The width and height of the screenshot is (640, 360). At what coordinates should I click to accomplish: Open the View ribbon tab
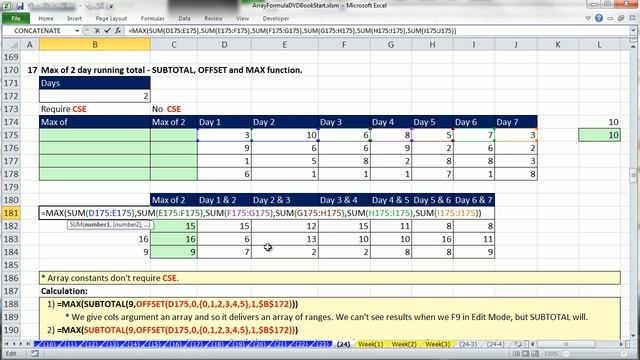(x=242, y=18)
